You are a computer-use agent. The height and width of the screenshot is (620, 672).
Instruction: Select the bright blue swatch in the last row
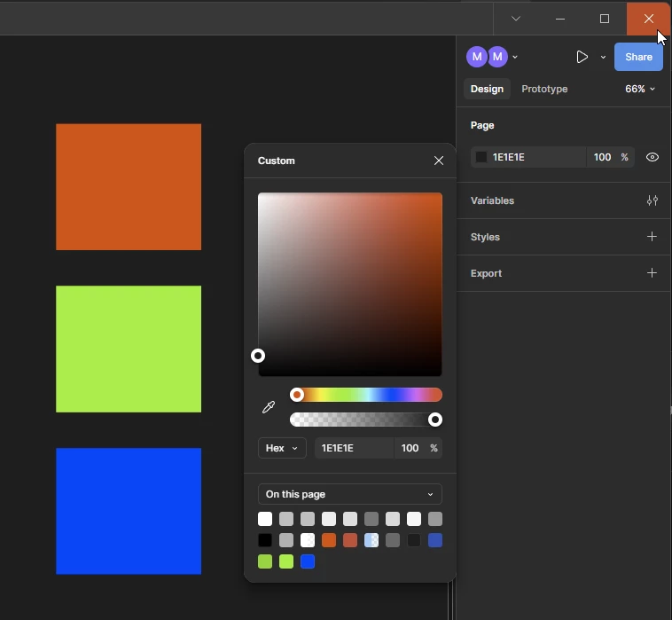coord(308,561)
